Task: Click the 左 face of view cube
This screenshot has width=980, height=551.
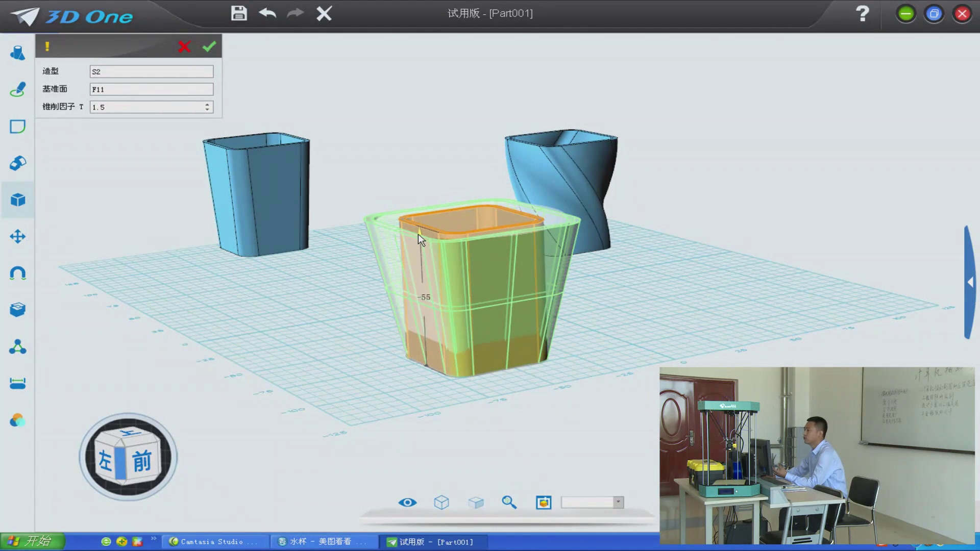Action: click(105, 461)
